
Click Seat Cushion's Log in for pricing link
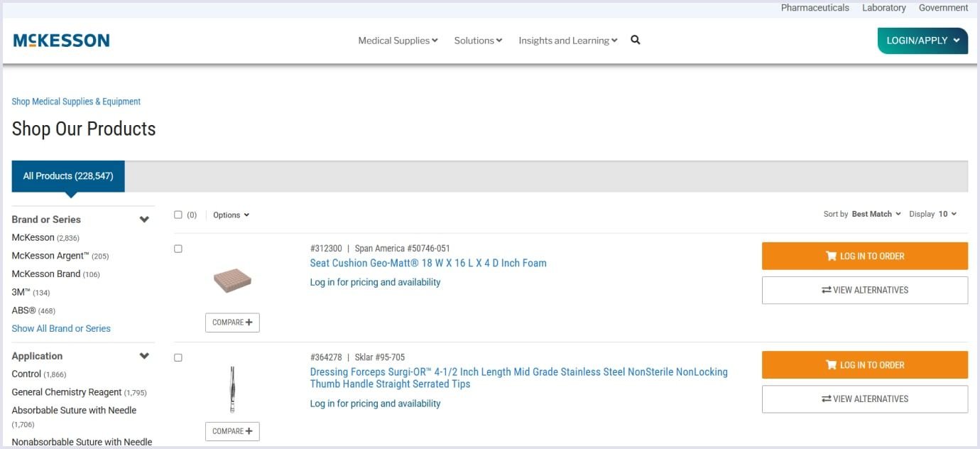375,282
